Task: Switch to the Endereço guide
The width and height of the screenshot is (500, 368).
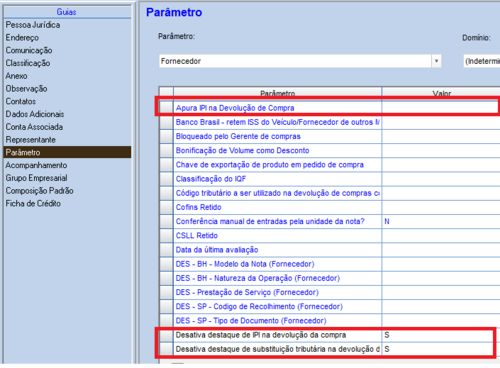Action: point(22,38)
